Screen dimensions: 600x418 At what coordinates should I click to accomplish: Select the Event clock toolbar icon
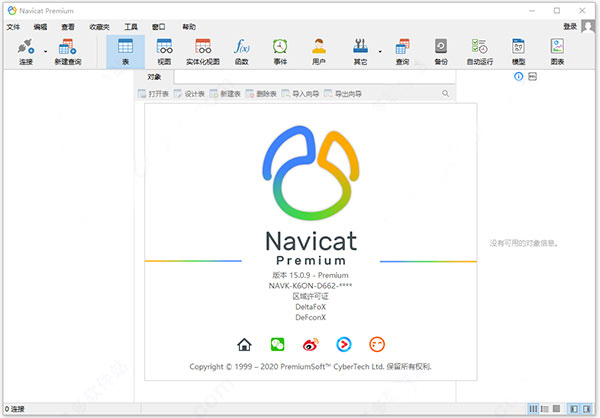coord(280,52)
